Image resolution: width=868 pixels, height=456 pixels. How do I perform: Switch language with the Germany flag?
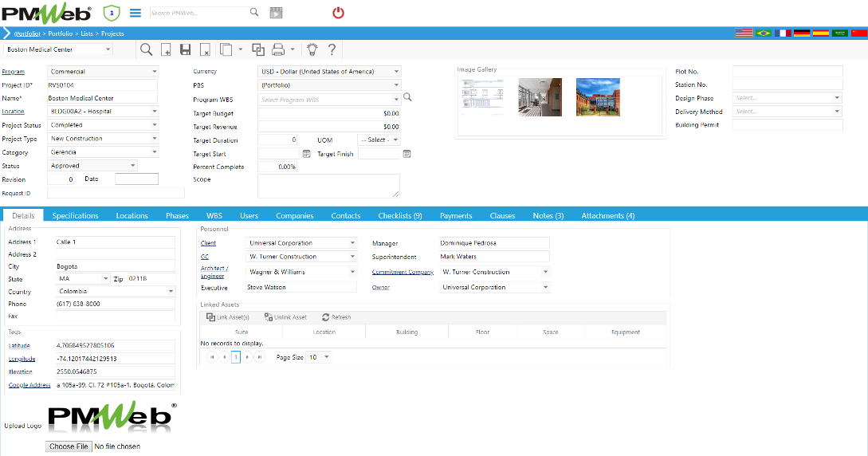(x=802, y=33)
